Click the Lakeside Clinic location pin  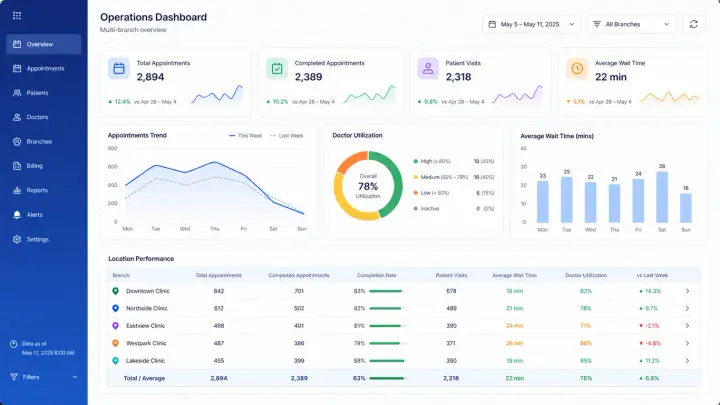click(116, 361)
